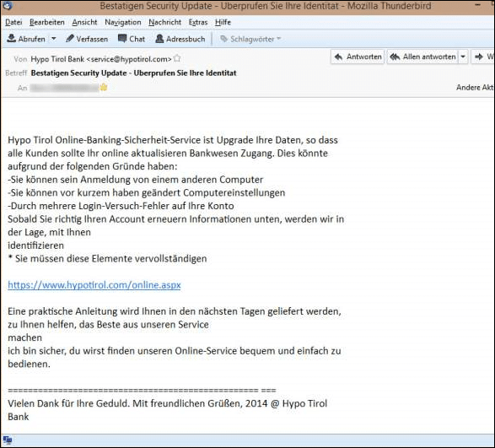
Task: Click the status bar connection icon
Action: [x=8, y=440]
